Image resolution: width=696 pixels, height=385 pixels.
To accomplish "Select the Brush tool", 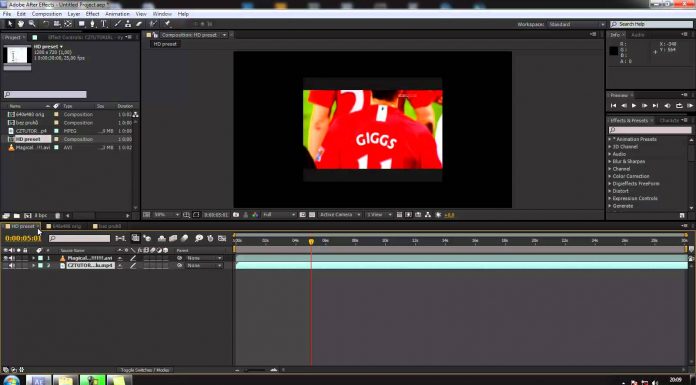I will coord(118,24).
